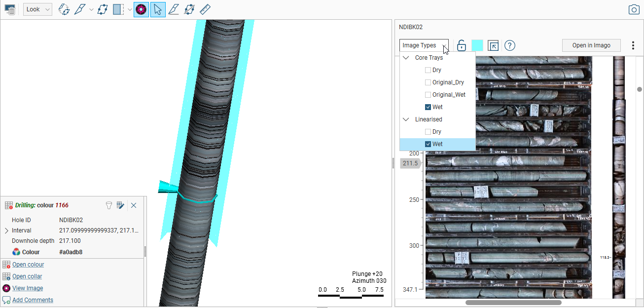Open the Look dropdown
The width and height of the screenshot is (644, 308).
pos(38,9)
